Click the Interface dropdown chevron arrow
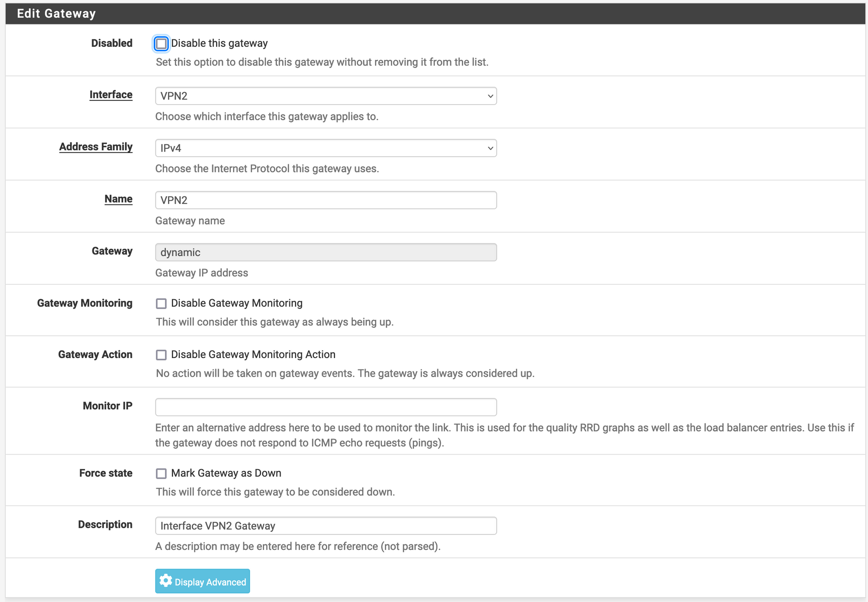 (x=490, y=96)
